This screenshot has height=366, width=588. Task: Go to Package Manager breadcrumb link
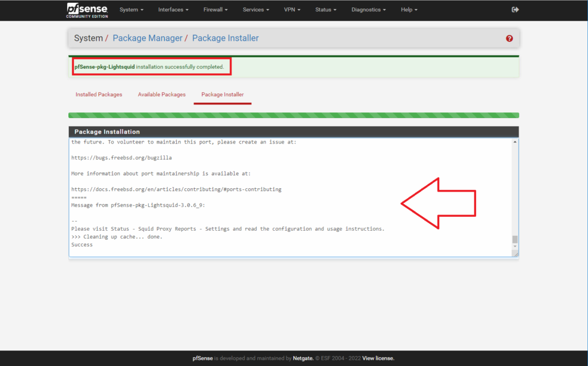tap(147, 38)
